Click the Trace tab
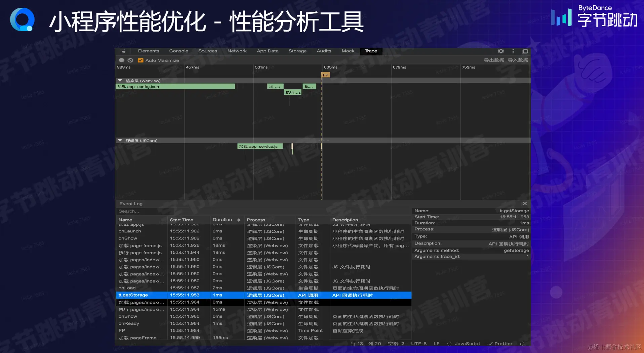Viewport: 644px width, 353px height. pos(371,51)
